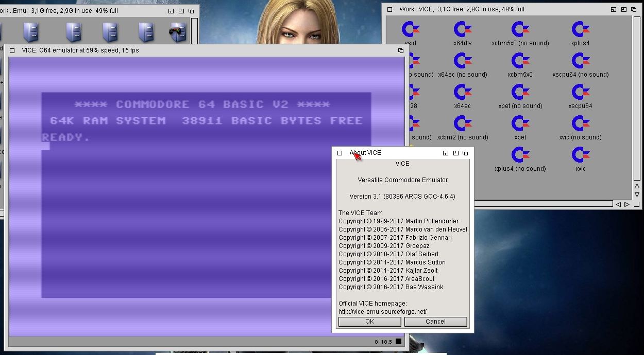The height and width of the screenshot is (355, 644).
Task: Click the right scroll arrow in Work:..VICE window
Action: (626, 204)
